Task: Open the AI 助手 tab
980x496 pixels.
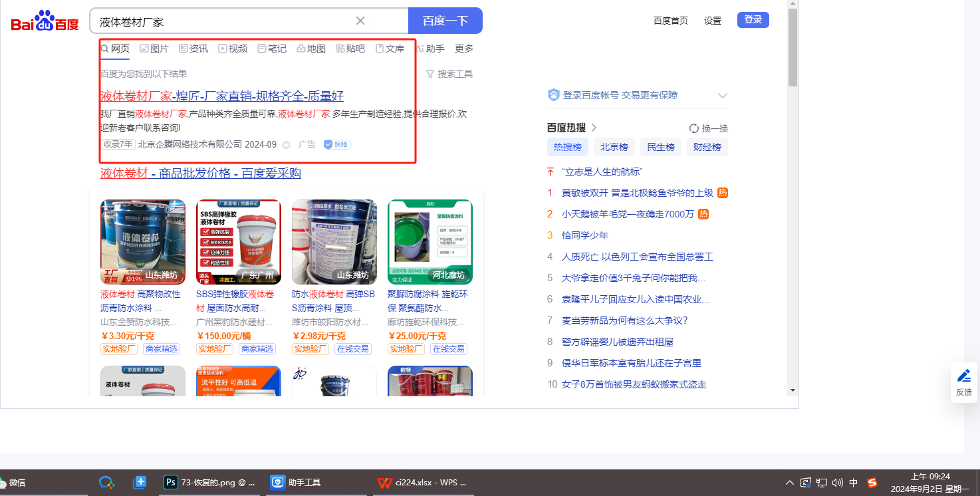Action: 430,49
